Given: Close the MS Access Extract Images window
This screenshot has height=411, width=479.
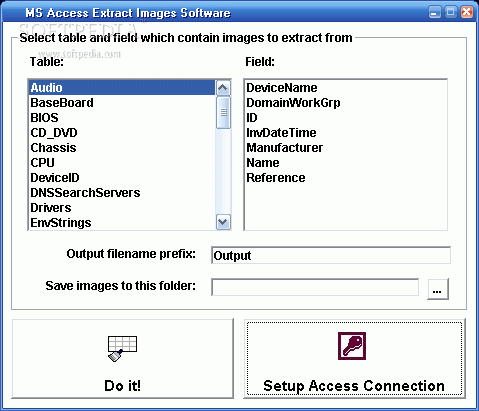Looking at the screenshot, I should pyautogui.click(x=467, y=12).
